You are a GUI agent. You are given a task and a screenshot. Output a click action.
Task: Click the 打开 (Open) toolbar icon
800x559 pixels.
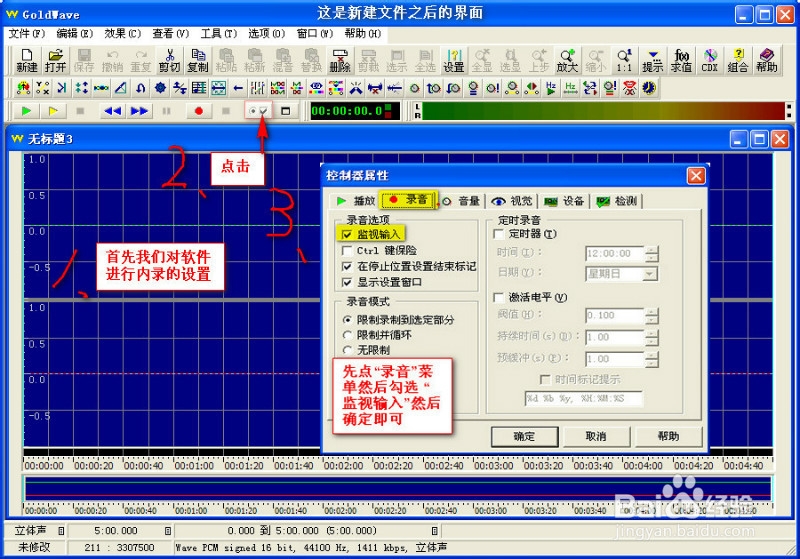55,60
